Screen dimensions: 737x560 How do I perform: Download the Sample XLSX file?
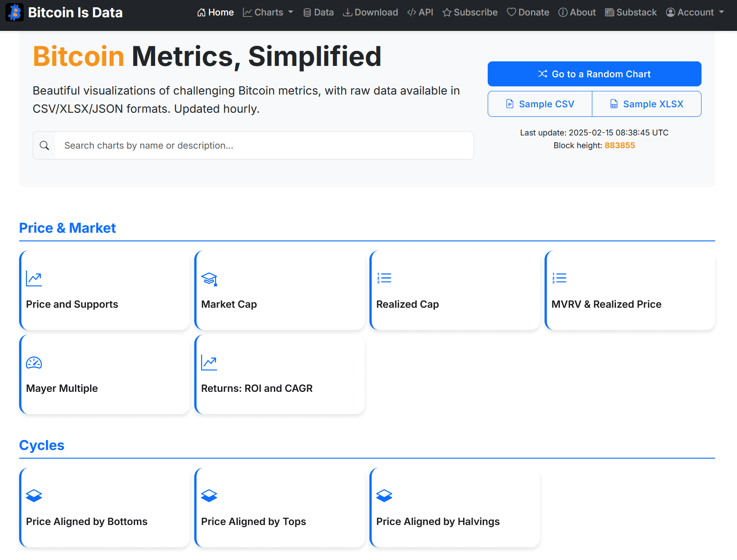point(646,104)
